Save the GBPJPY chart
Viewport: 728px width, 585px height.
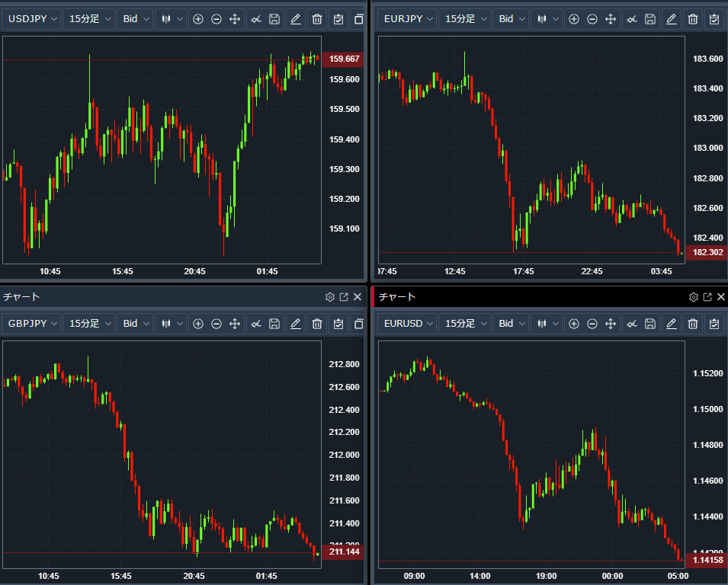[274, 324]
